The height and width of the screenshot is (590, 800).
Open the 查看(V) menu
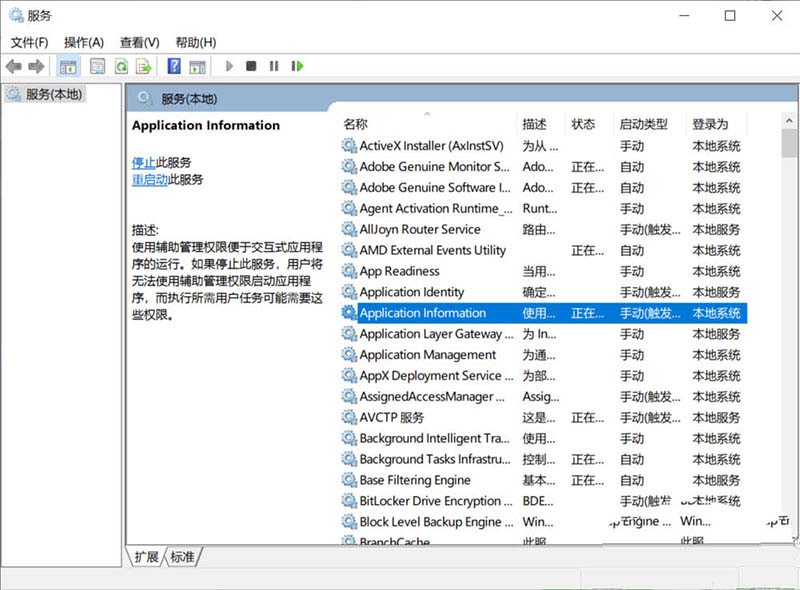[x=139, y=42]
